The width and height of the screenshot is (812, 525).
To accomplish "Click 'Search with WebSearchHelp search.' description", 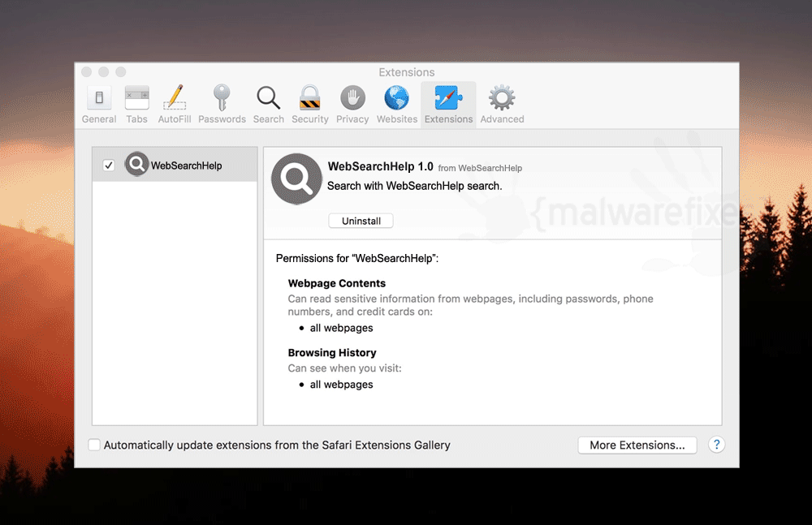I will point(415,186).
